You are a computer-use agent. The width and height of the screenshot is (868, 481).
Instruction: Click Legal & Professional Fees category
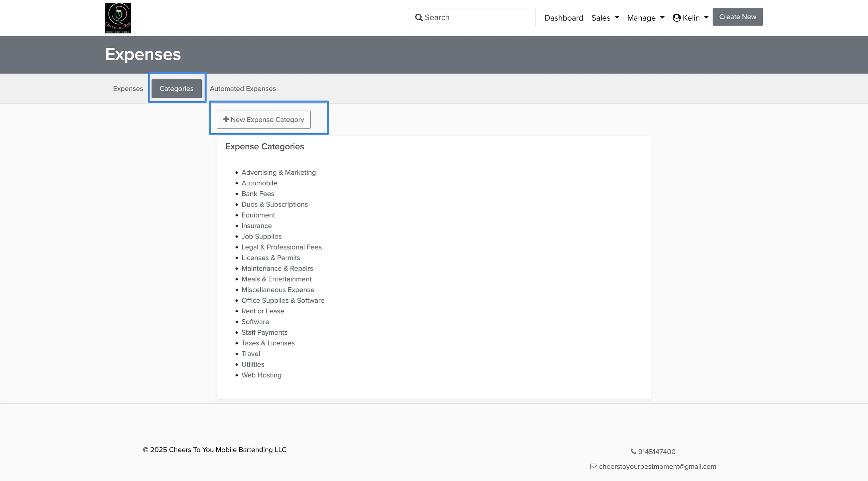coord(282,247)
